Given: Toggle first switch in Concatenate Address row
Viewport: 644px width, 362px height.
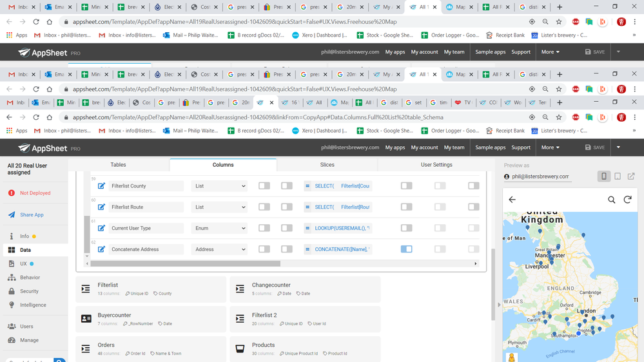Looking at the screenshot, I should (x=264, y=249).
